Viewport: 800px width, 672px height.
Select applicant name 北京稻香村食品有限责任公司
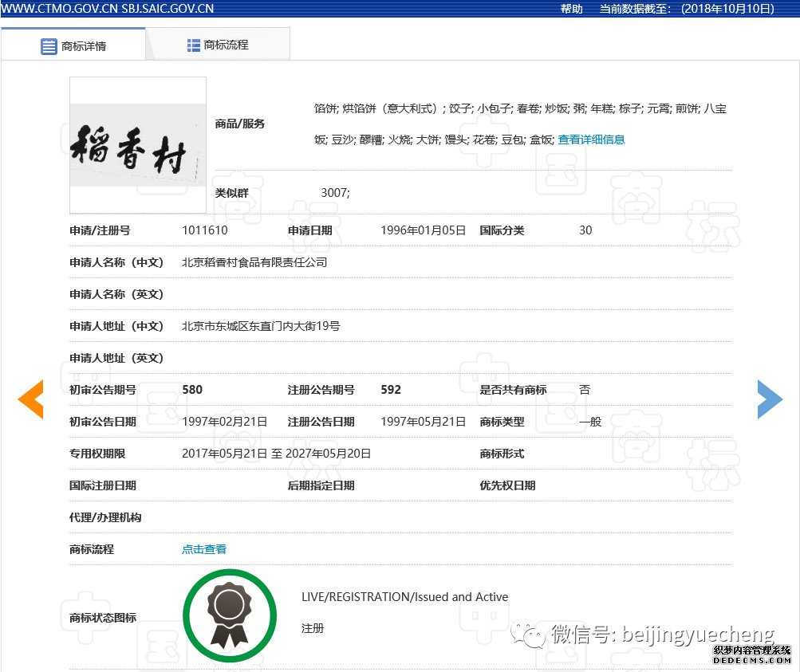254,262
